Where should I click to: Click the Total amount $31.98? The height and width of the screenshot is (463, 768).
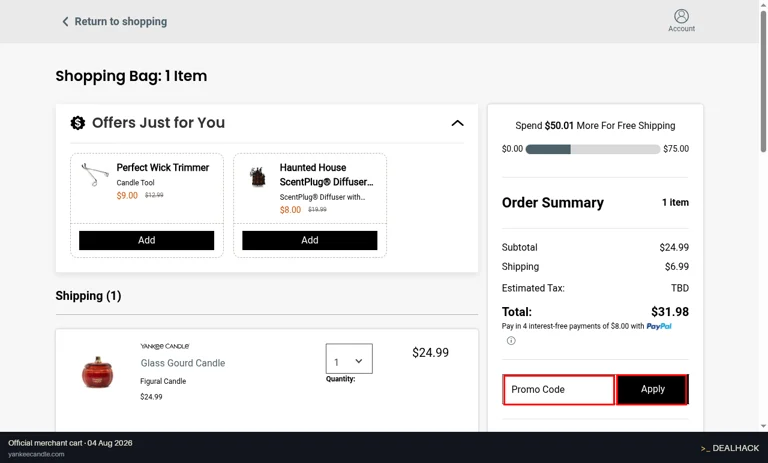pyautogui.click(x=670, y=312)
